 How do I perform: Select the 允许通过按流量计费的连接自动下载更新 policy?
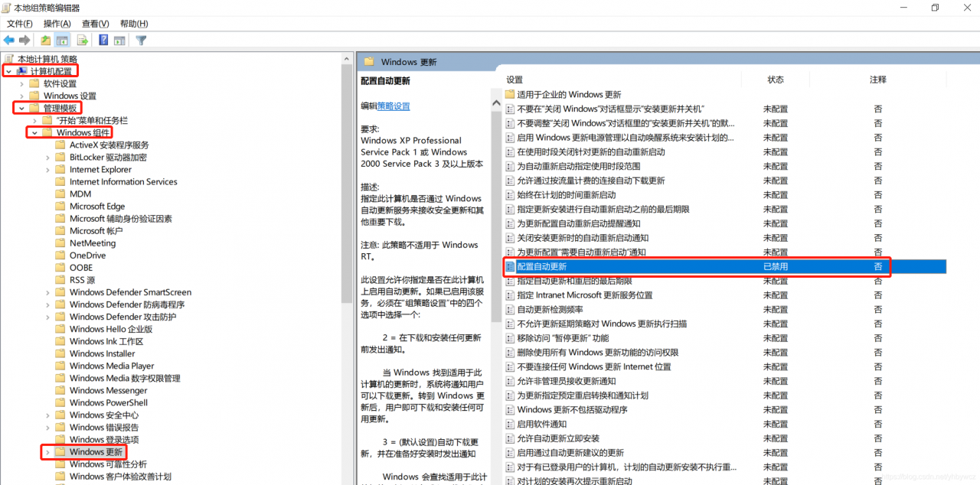coord(591,181)
